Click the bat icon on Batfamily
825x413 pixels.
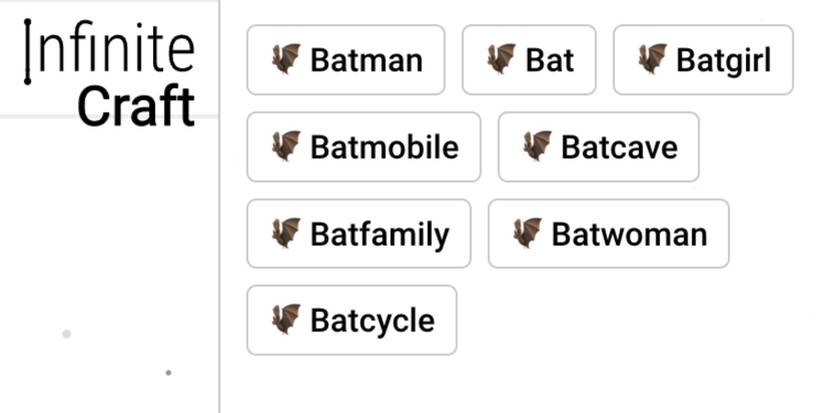286,233
